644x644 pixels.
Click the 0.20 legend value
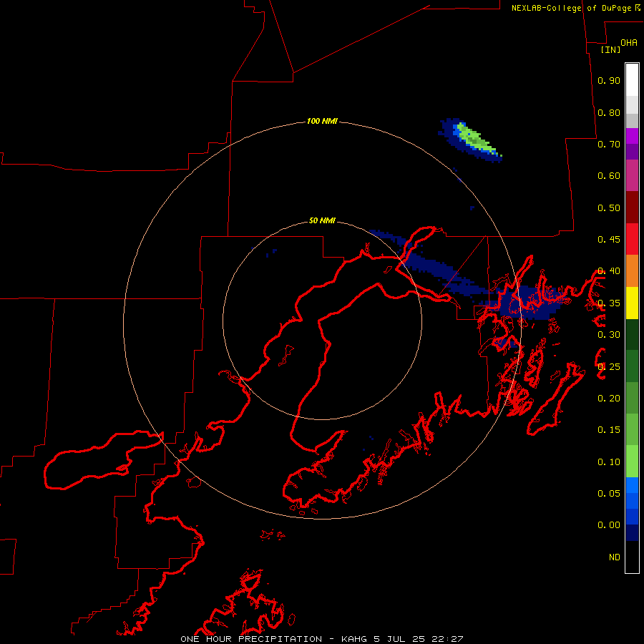tap(609, 399)
